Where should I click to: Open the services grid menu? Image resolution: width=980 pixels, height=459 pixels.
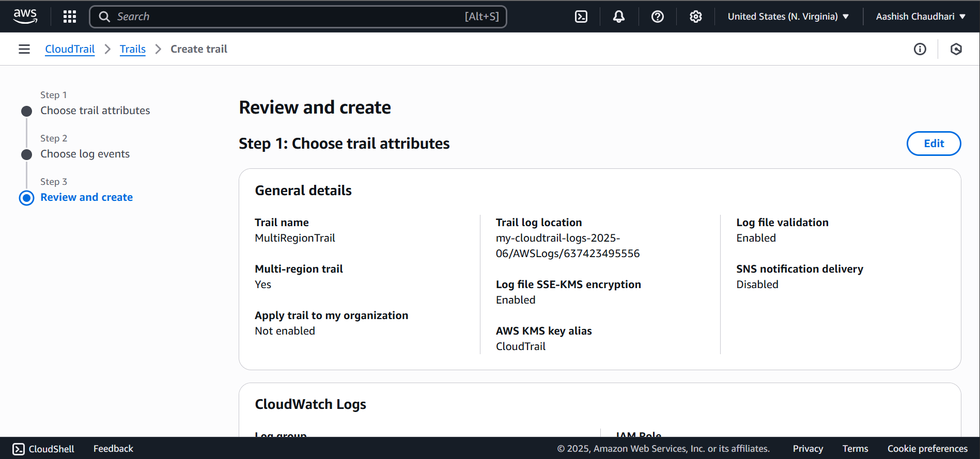pos(70,17)
